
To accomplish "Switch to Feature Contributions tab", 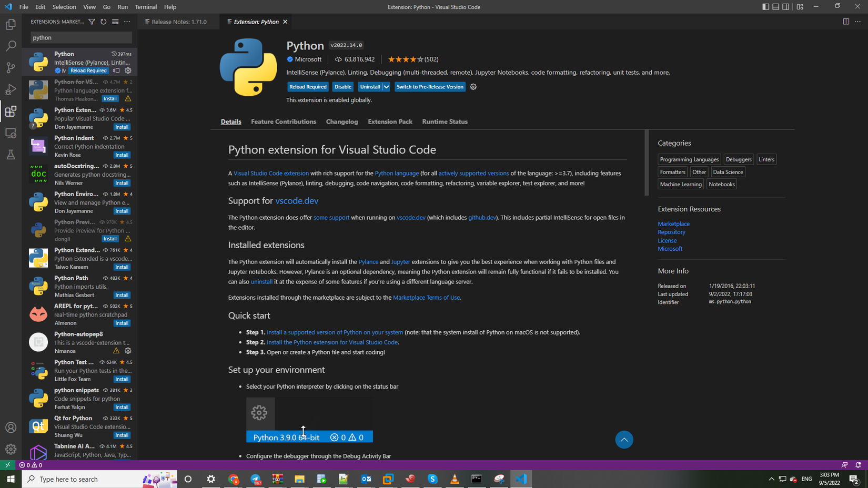I will pos(284,121).
